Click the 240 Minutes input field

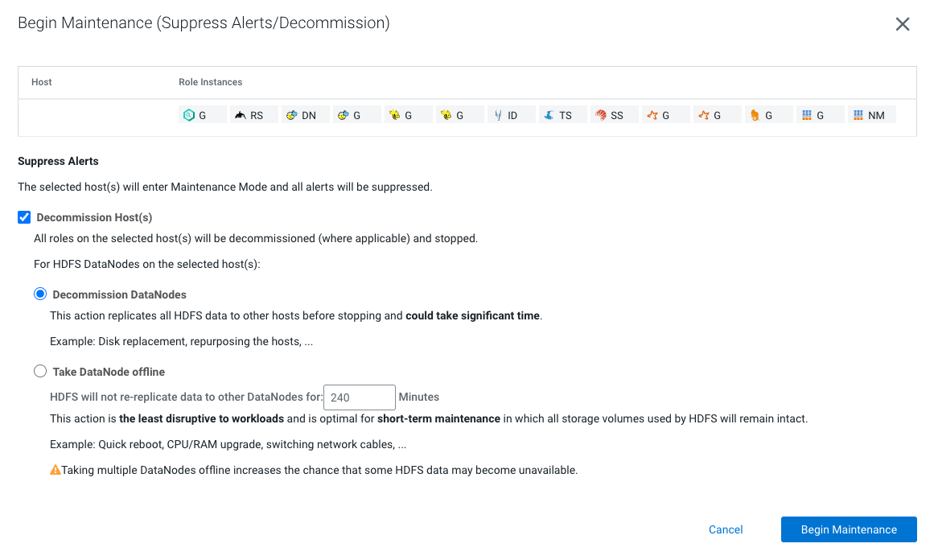(x=359, y=397)
